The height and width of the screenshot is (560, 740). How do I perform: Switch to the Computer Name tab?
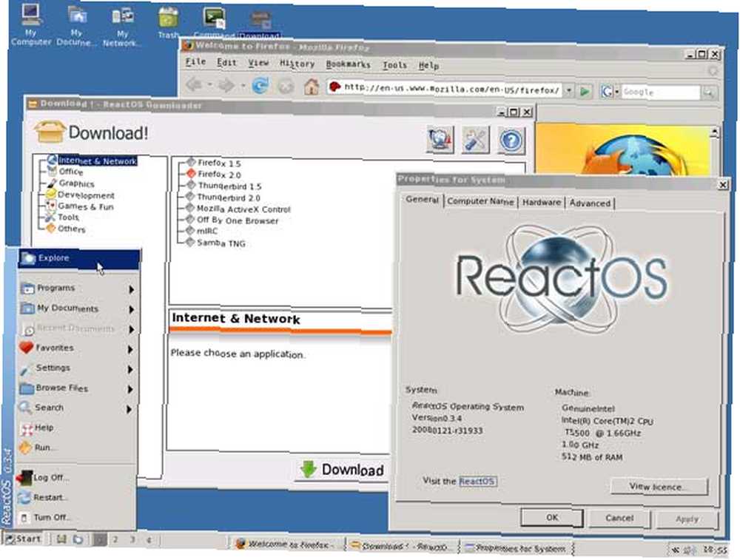480,201
